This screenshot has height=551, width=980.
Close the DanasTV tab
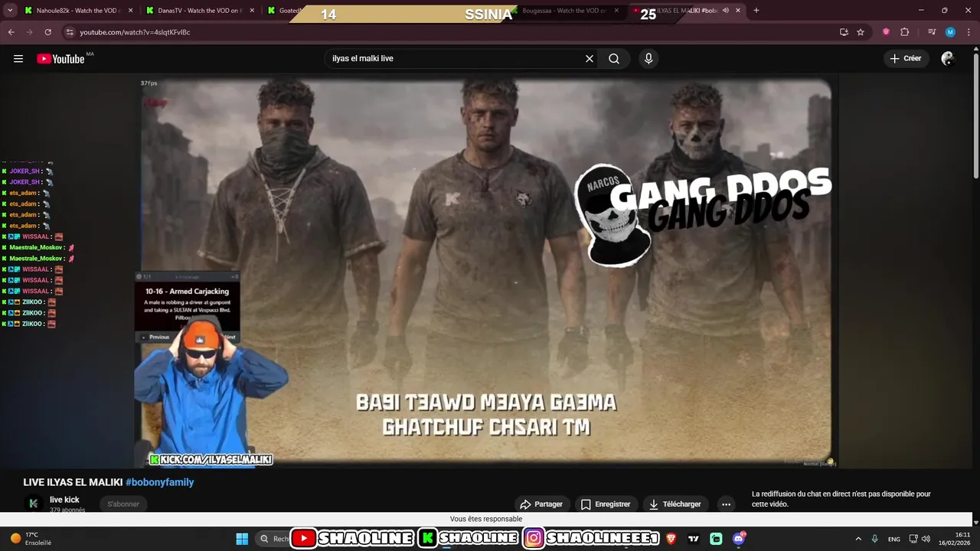pos(251,11)
